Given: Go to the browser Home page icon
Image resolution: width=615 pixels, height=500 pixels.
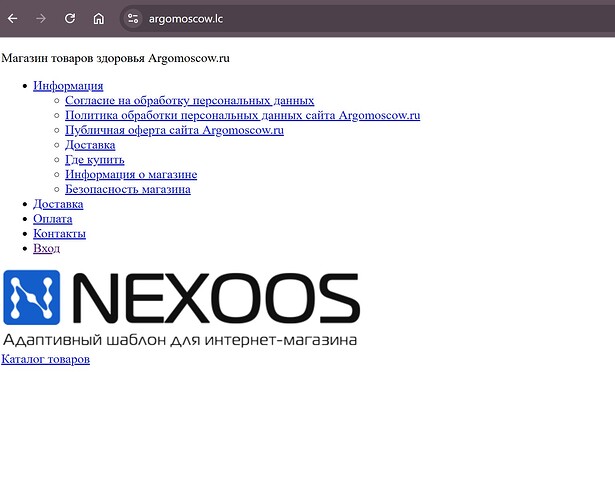Looking at the screenshot, I should 98,18.
